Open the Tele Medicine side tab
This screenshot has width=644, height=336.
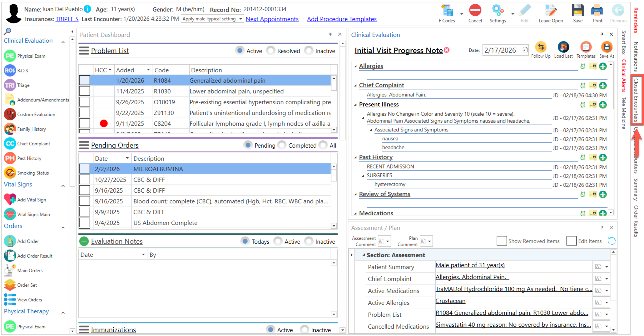(x=624, y=113)
